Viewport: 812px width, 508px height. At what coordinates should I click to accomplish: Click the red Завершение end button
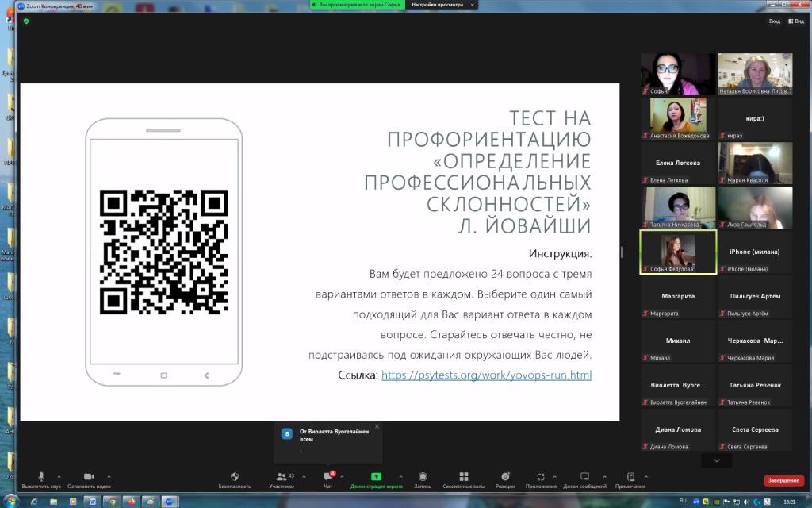click(783, 480)
